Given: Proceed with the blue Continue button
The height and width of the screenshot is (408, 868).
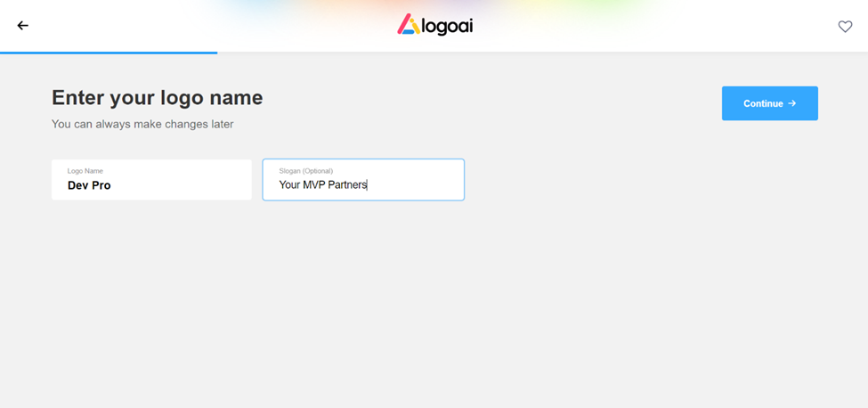Looking at the screenshot, I should (x=769, y=103).
